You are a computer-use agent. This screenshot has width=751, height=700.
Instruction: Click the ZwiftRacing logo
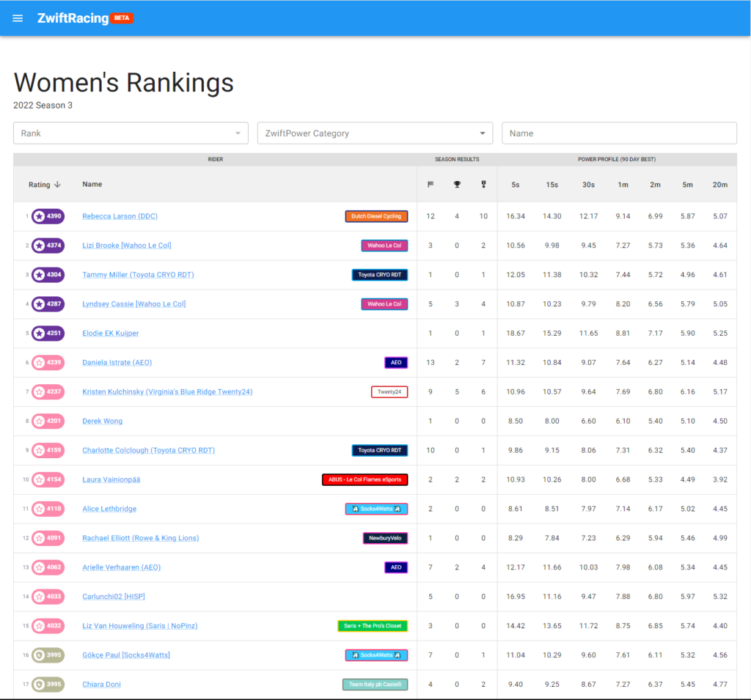tap(73, 18)
